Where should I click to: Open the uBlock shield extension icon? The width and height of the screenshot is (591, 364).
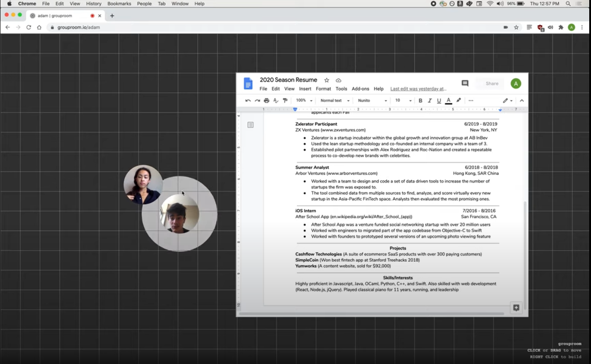tap(541, 28)
